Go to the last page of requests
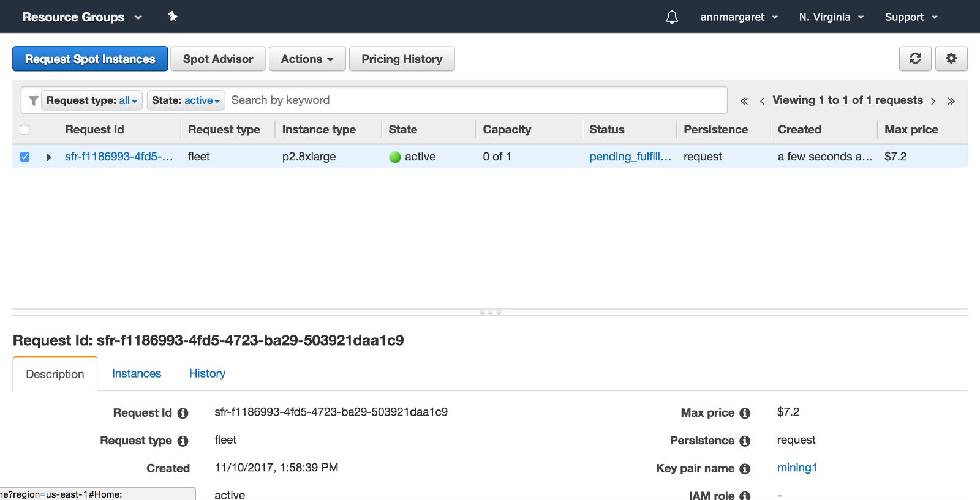The height and width of the screenshot is (500, 980). [x=951, y=101]
